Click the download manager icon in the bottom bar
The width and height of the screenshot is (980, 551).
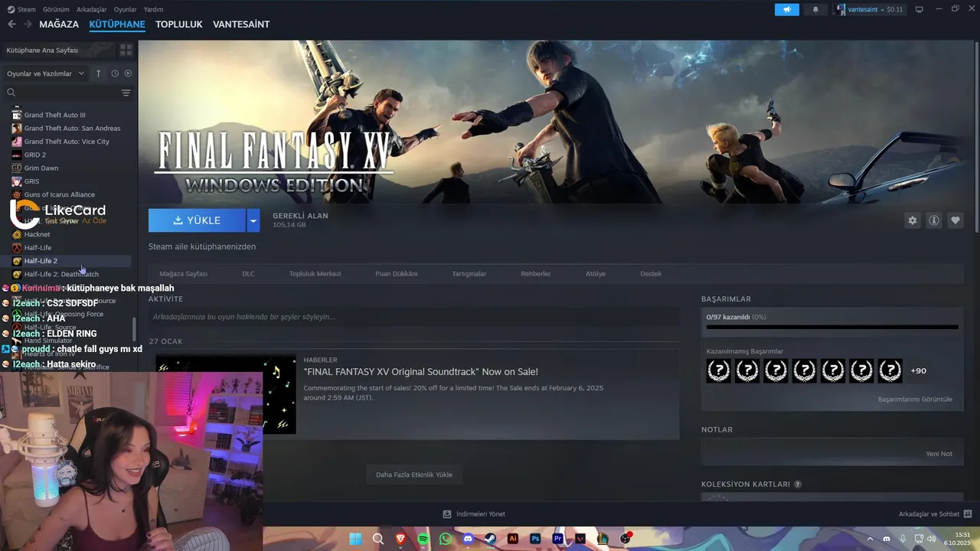coord(447,514)
